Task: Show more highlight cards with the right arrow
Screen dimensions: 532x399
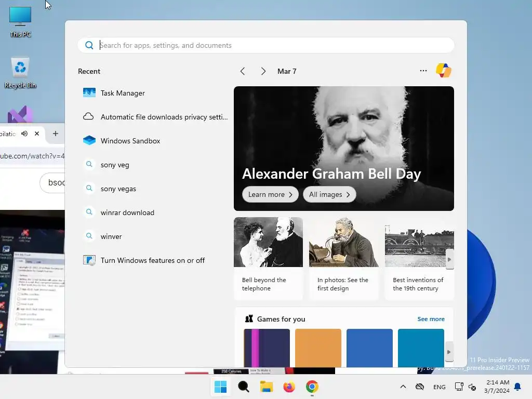Action: coord(449,259)
